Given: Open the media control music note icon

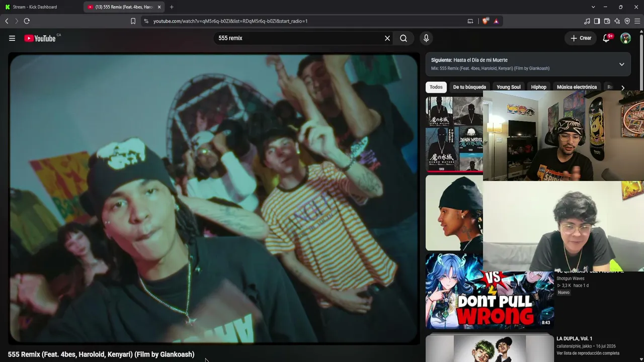Looking at the screenshot, I should pyautogui.click(x=587, y=21).
